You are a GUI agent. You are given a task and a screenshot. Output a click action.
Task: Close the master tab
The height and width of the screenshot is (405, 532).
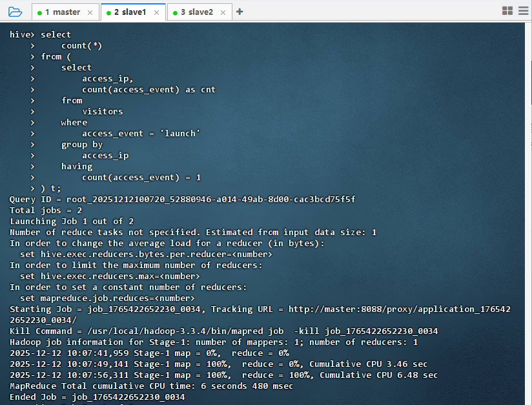click(x=90, y=12)
